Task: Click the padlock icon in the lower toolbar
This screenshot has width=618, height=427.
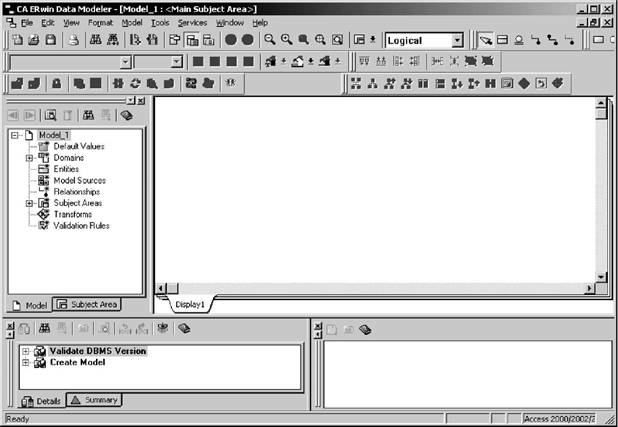Action: [x=56, y=83]
